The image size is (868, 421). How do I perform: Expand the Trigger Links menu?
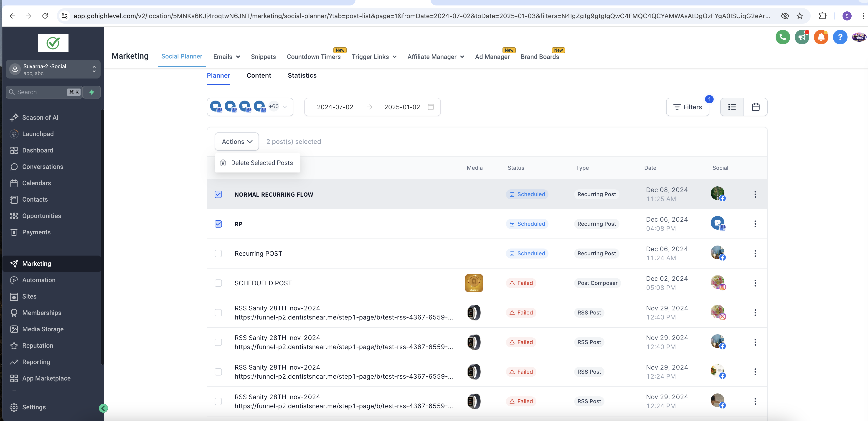point(374,57)
